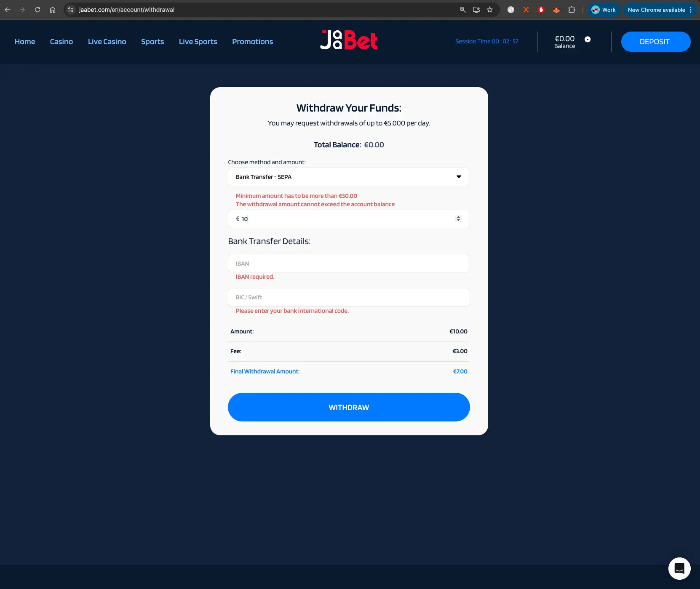
Task: Open the Bank Transfer - SEPA method dropdown
Action: (x=349, y=177)
